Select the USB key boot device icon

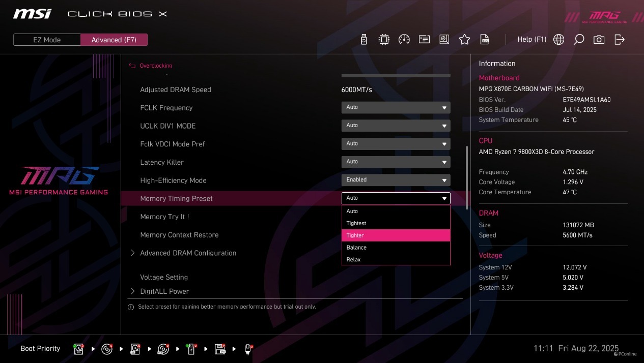point(191,349)
